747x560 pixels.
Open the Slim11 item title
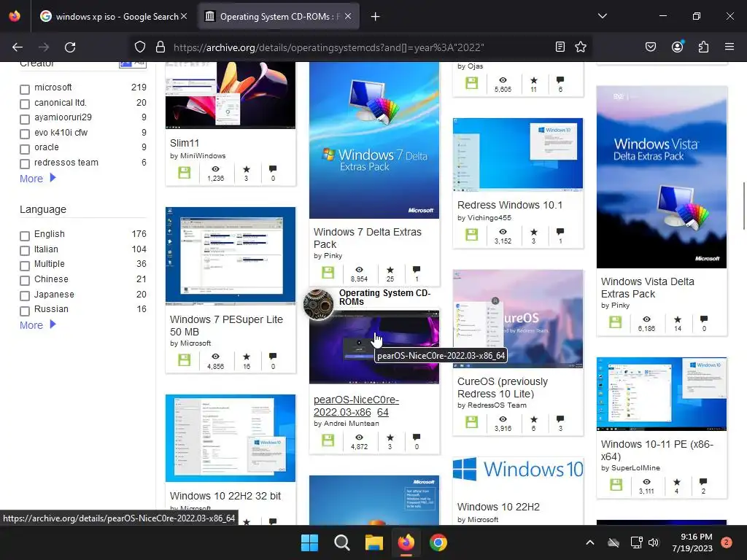(185, 143)
